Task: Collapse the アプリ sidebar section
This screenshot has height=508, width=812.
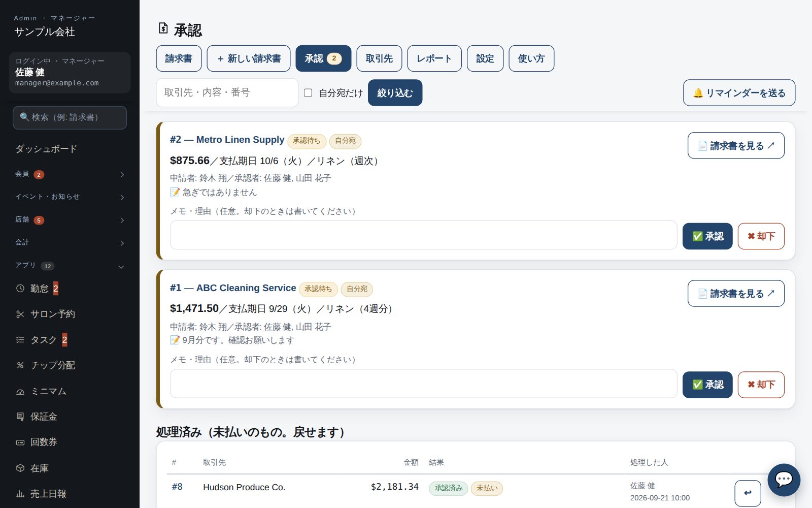Action: (70, 266)
